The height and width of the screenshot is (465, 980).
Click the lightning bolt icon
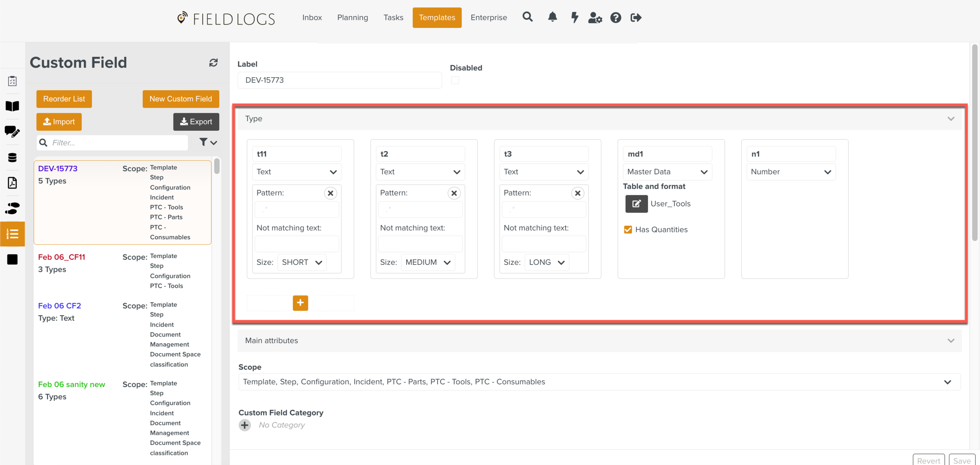tap(574, 17)
